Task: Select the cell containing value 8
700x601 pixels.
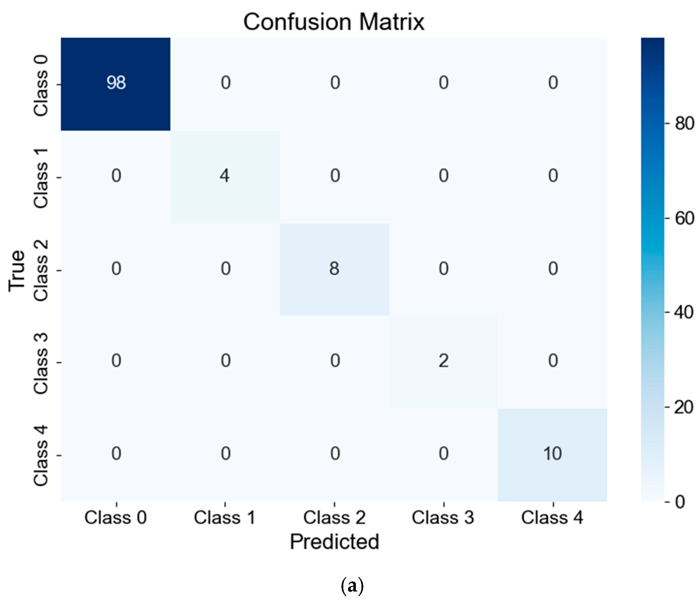Action: [334, 269]
